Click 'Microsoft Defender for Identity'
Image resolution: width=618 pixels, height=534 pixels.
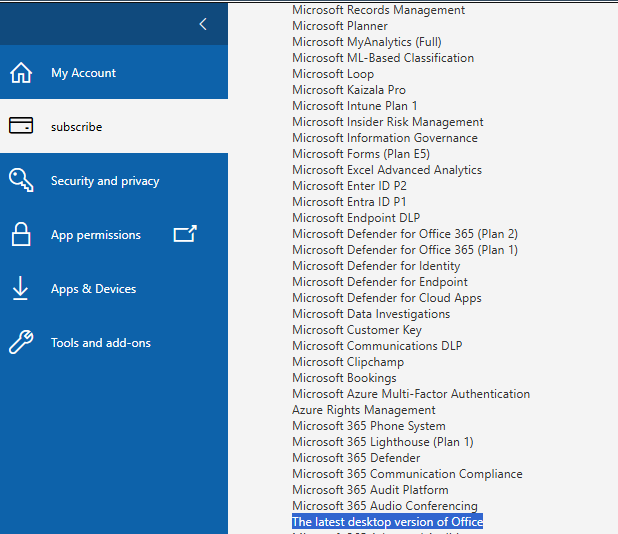(x=376, y=266)
